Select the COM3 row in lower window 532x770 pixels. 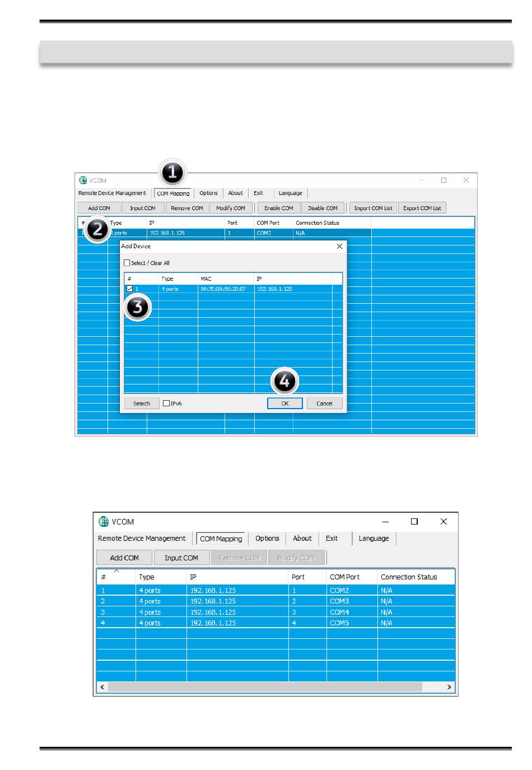coord(276,601)
